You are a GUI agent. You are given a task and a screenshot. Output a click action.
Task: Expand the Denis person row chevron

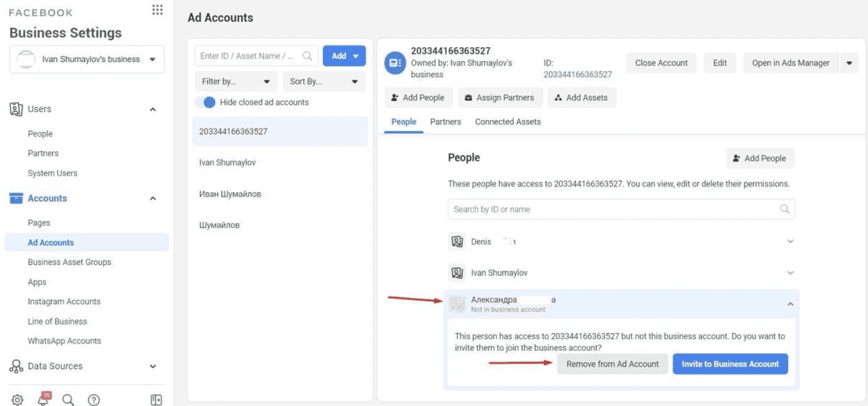790,241
